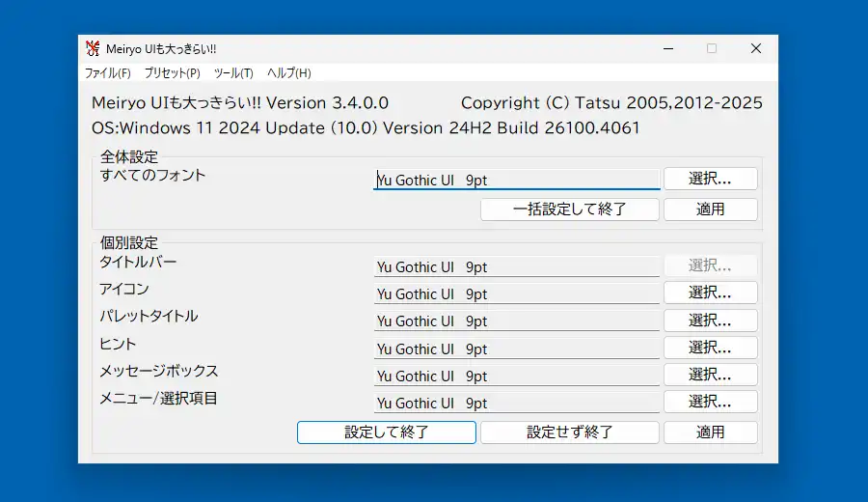Image resolution: width=868 pixels, height=502 pixels.
Task: Open the ツール(T) menu
Action: click(233, 73)
